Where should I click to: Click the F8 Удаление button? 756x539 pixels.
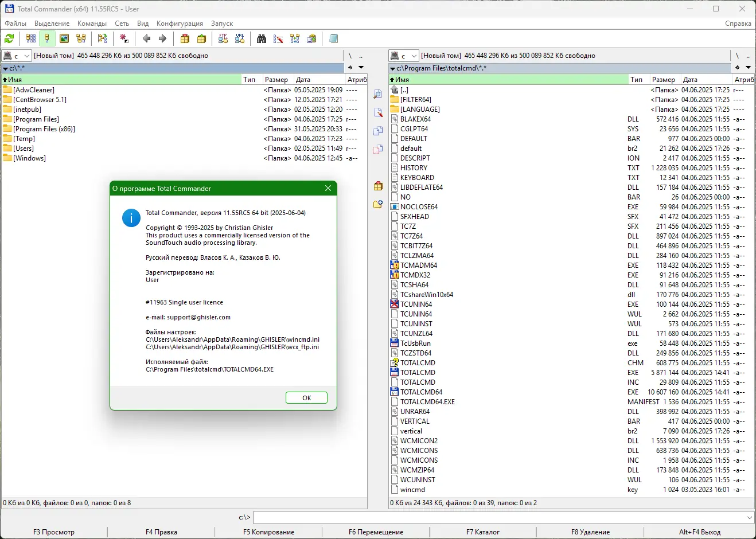point(591,532)
